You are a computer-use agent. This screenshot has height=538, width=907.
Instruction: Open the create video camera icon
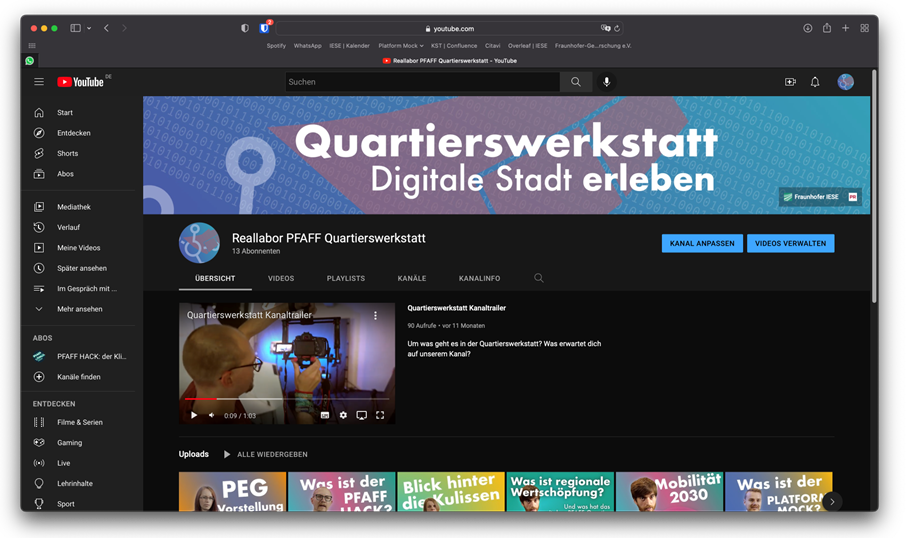coord(790,82)
